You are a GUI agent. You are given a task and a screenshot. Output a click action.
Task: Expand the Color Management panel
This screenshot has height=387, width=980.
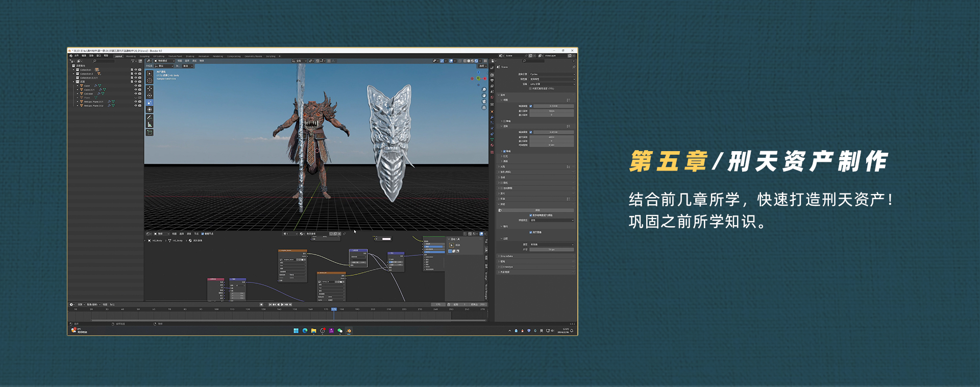pyautogui.click(x=536, y=272)
